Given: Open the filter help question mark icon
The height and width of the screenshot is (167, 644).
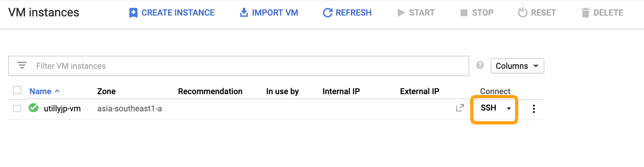Looking at the screenshot, I should tap(480, 65).
